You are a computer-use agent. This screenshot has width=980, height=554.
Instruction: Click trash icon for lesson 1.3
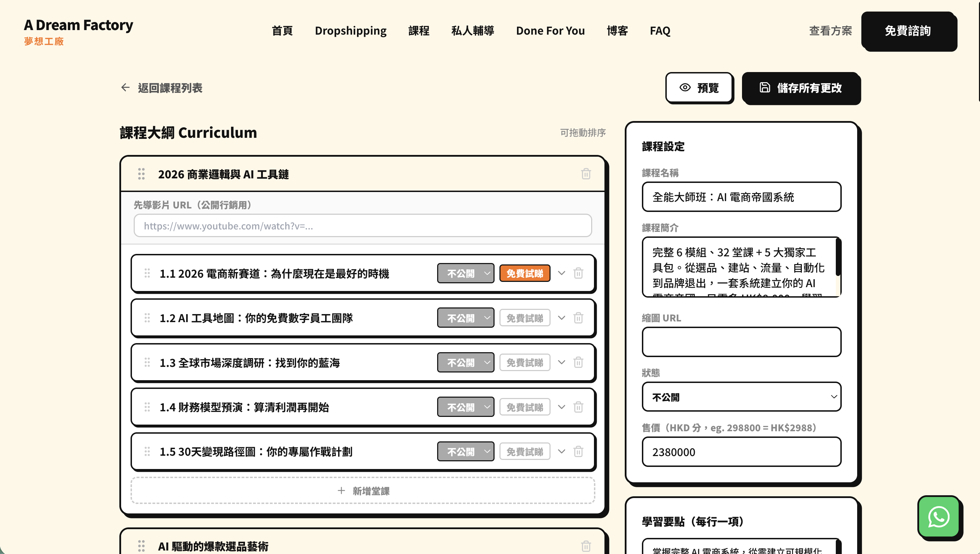578,362
